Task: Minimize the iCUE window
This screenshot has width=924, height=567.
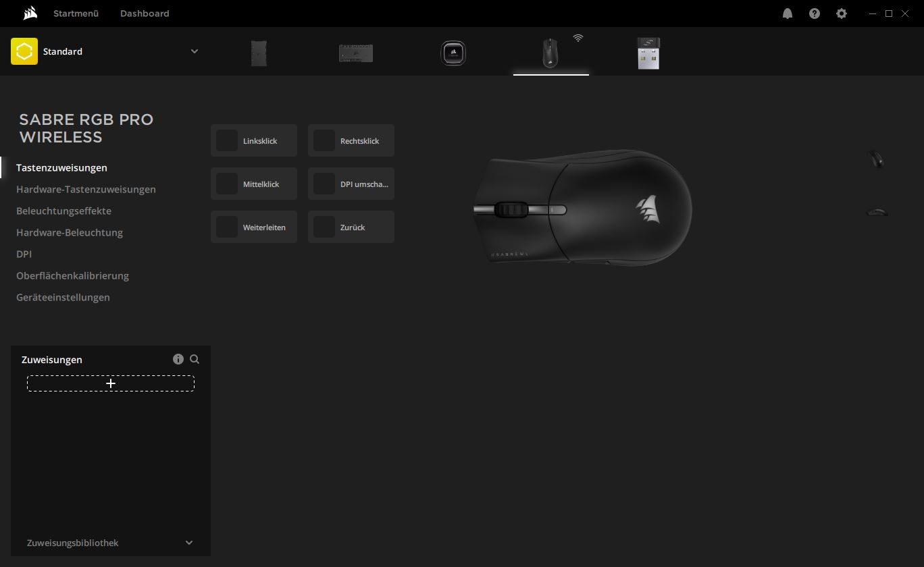Action: click(x=873, y=13)
